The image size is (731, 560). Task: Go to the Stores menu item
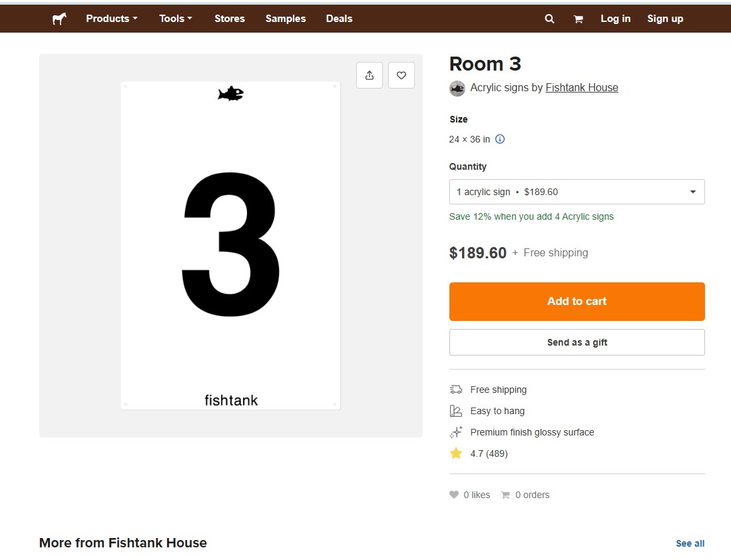(x=230, y=19)
